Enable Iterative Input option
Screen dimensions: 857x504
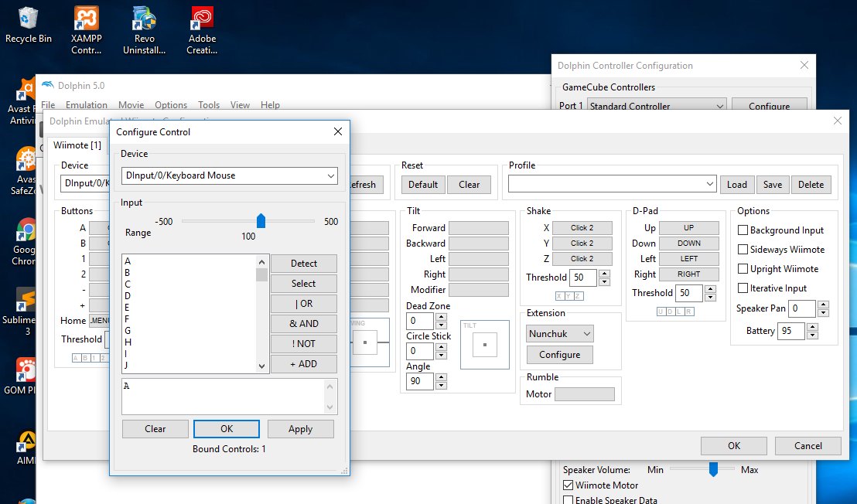[743, 288]
